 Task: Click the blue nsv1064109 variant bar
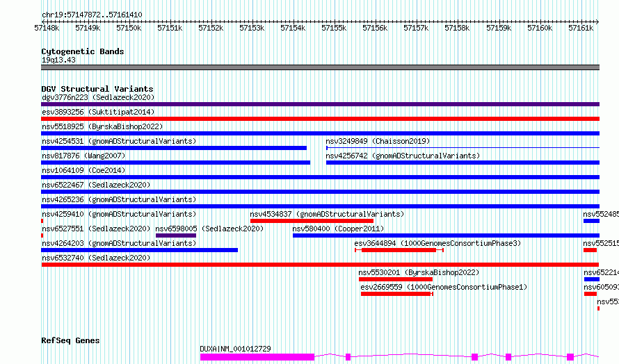pyautogui.click(x=320, y=177)
